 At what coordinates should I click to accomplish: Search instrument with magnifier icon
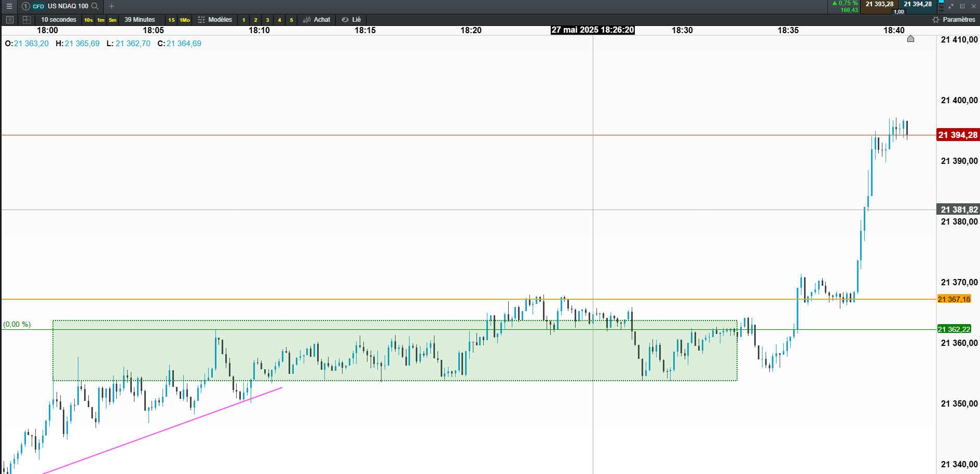[x=95, y=6]
